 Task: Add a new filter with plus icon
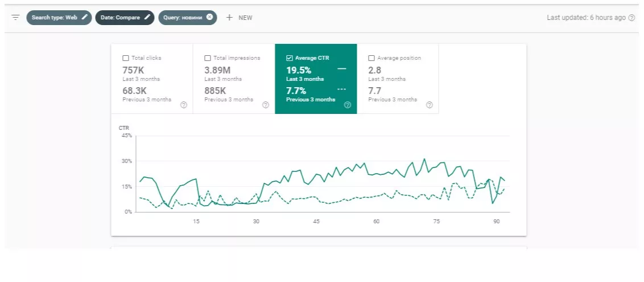tap(230, 17)
